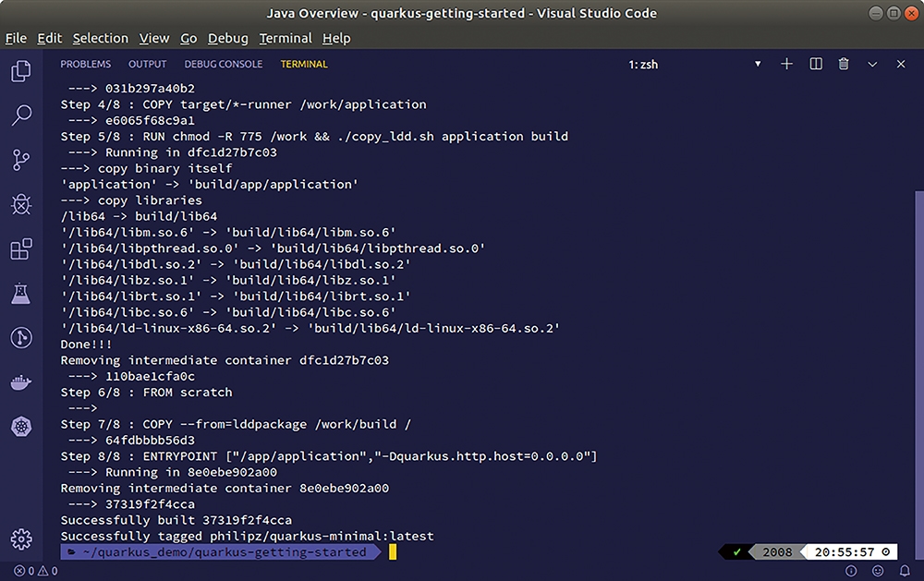
Task: Open the Manage gear menu
Action: coord(21,539)
